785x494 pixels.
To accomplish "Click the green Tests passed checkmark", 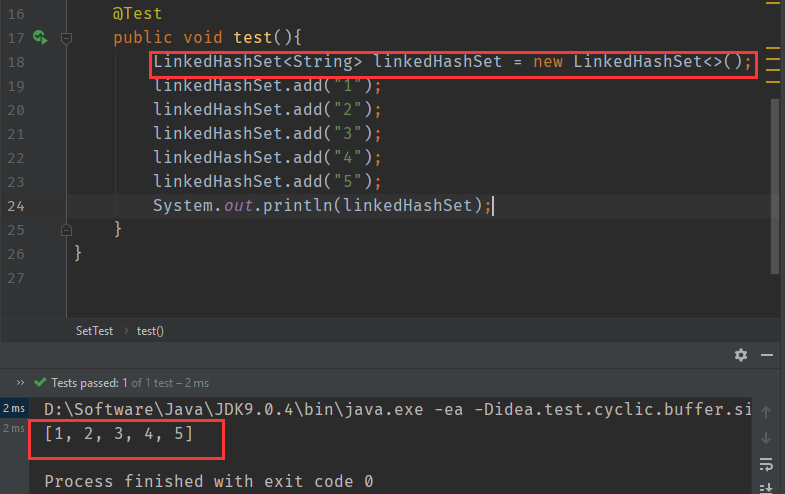I will click(x=40, y=383).
